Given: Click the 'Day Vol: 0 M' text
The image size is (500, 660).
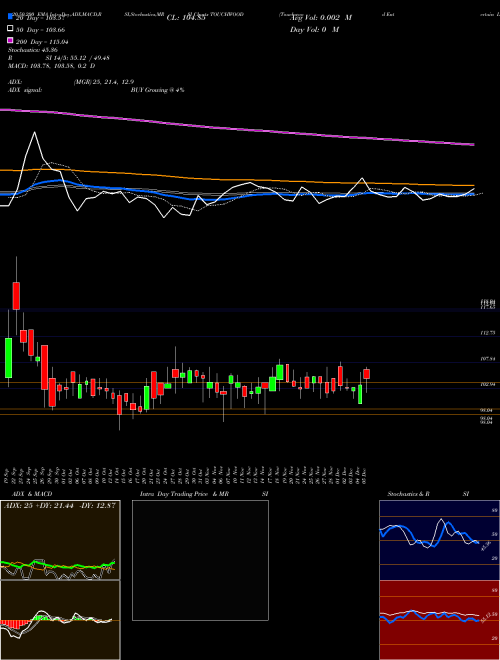Looking at the screenshot, I should coord(315,29).
